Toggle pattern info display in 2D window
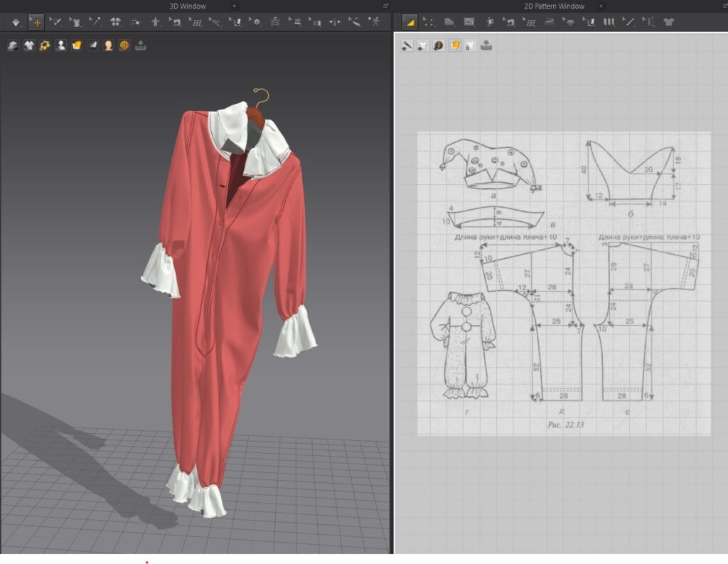Viewport: 728px width, 564px height. pos(439,46)
